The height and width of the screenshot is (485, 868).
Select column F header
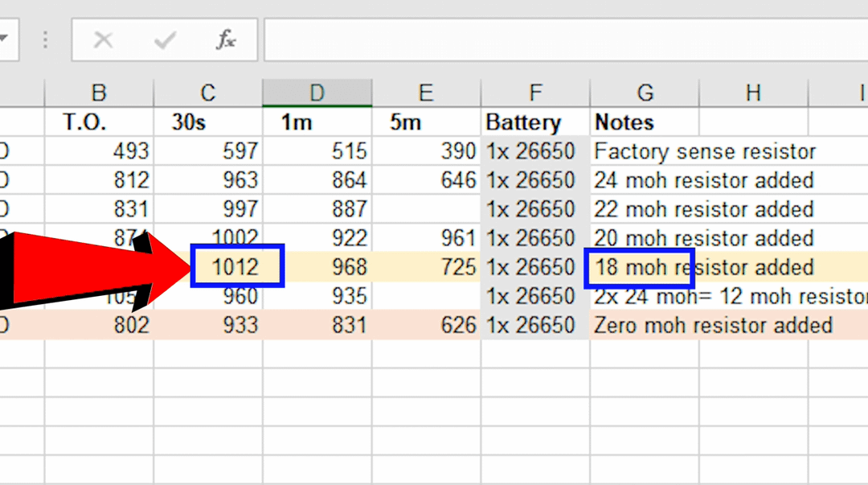535,93
